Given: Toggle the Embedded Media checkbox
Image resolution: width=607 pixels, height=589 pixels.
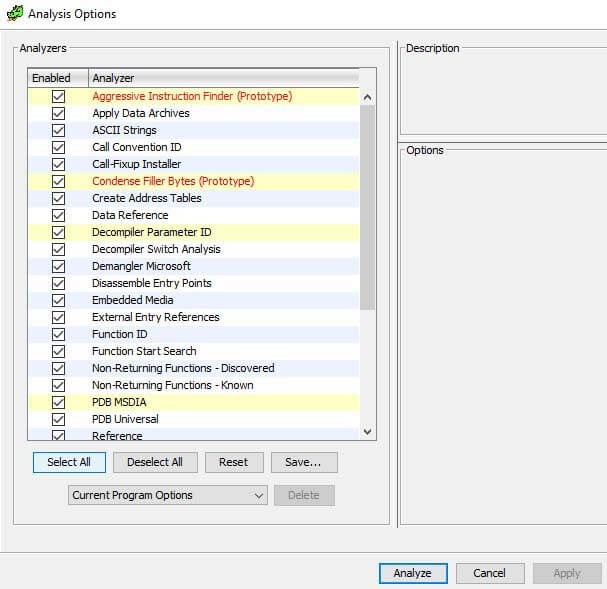Looking at the screenshot, I should [x=58, y=301].
